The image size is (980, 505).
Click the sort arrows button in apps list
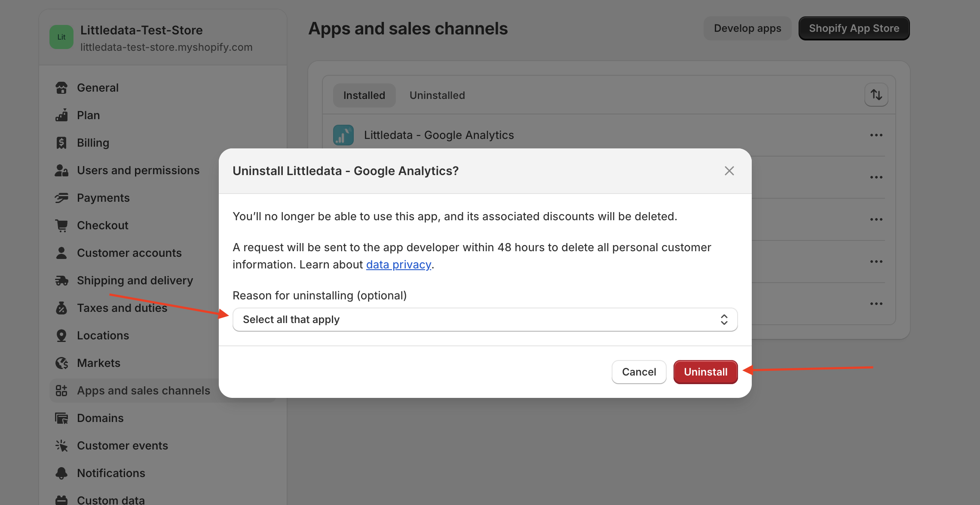click(876, 95)
